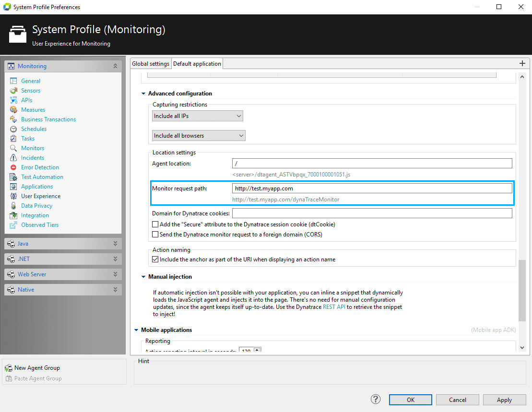Screen dimensions: 532x412
Task: Click the Sensors icon in sidebar
Action: pyautogui.click(x=13, y=91)
